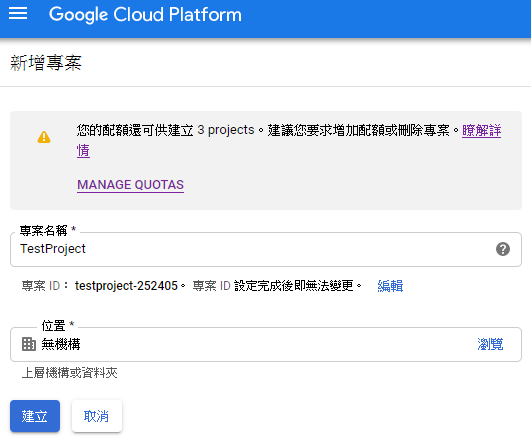Click the 取消 cancel button
This screenshot has width=531, height=443.
tap(97, 416)
